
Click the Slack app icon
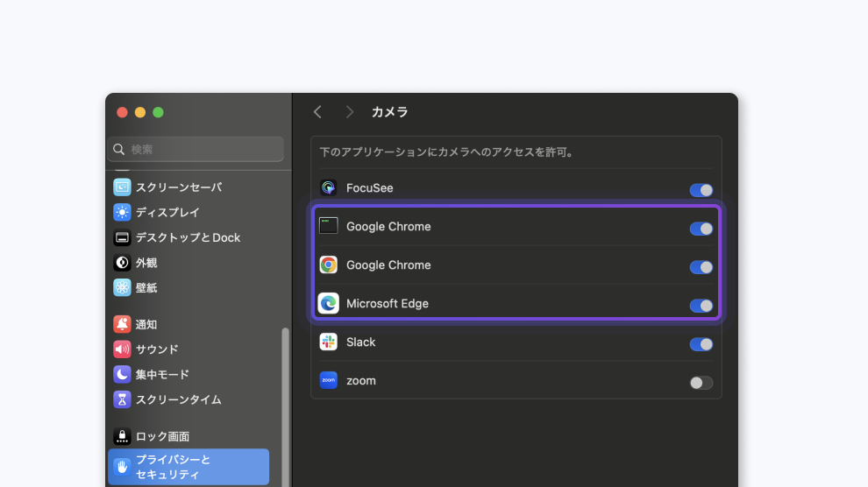(x=329, y=342)
